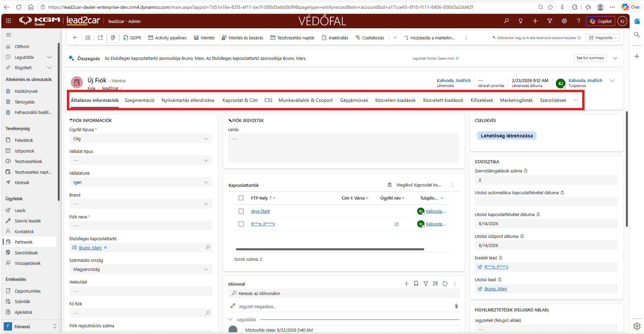Click the help question mark icon
This screenshot has height=334, width=644.
(x=578, y=21)
